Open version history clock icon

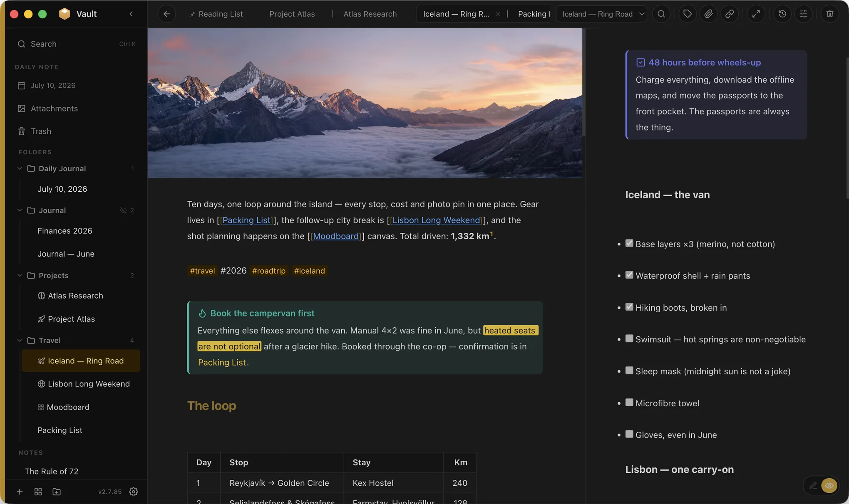782,14
